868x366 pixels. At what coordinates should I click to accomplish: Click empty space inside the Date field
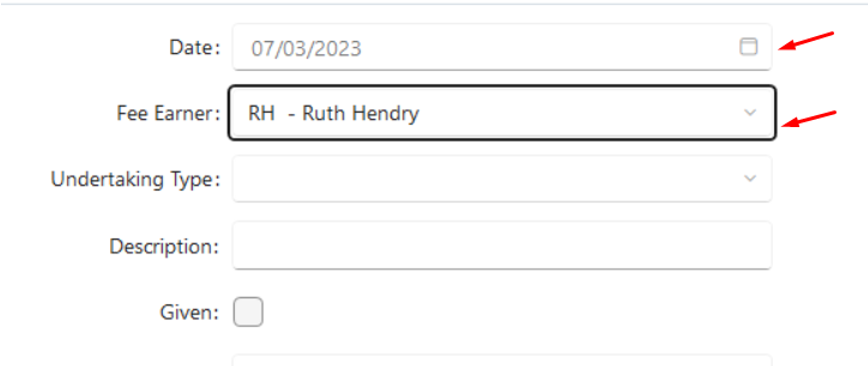(x=548, y=48)
